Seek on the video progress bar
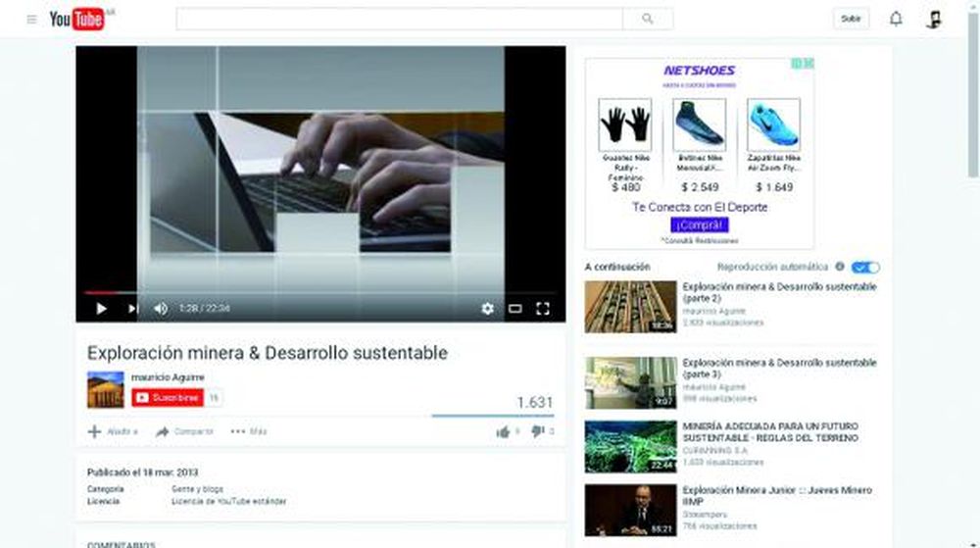The image size is (980, 548). click(320, 292)
